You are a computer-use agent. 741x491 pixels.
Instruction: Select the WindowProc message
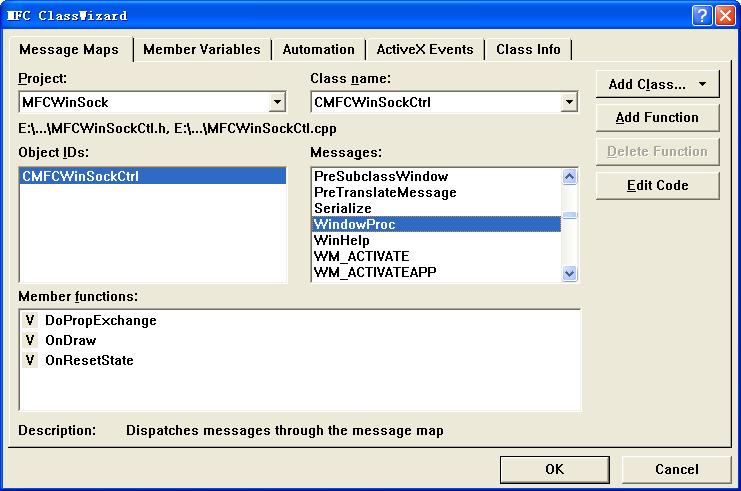point(437,224)
